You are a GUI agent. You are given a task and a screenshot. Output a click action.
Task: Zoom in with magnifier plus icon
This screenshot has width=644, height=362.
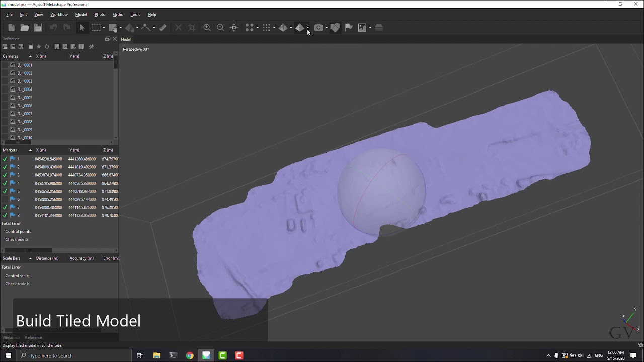(x=207, y=28)
